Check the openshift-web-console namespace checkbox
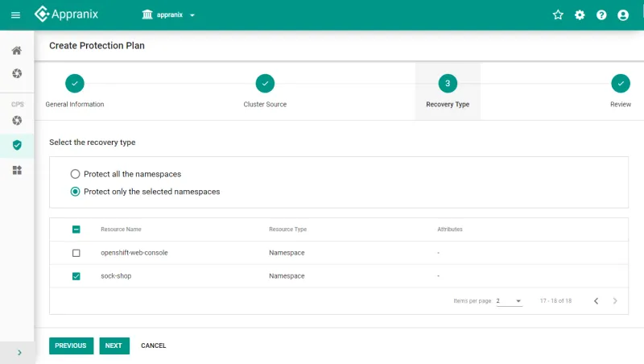The width and height of the screenshot is (644, 364). click(76, 253)
